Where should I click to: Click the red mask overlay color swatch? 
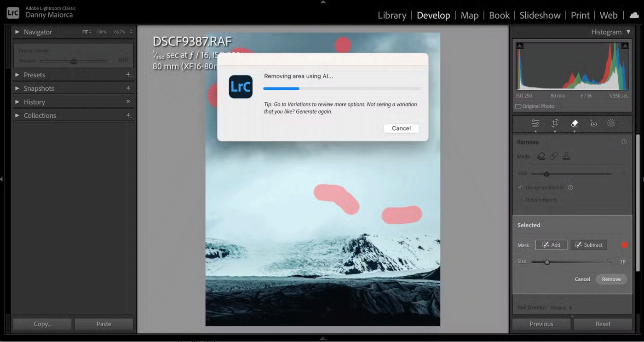coord(624,245)
